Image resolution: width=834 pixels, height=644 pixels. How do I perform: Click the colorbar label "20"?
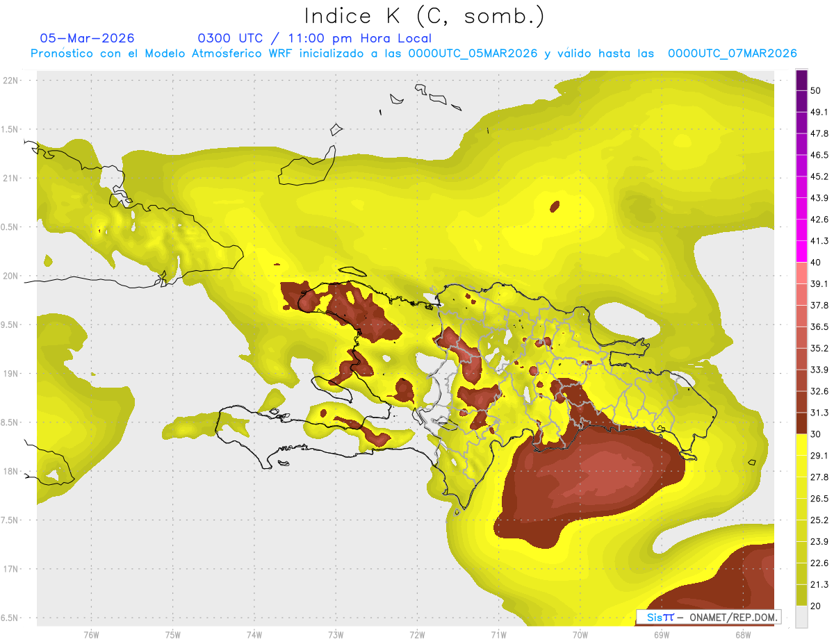coord(816,606)
